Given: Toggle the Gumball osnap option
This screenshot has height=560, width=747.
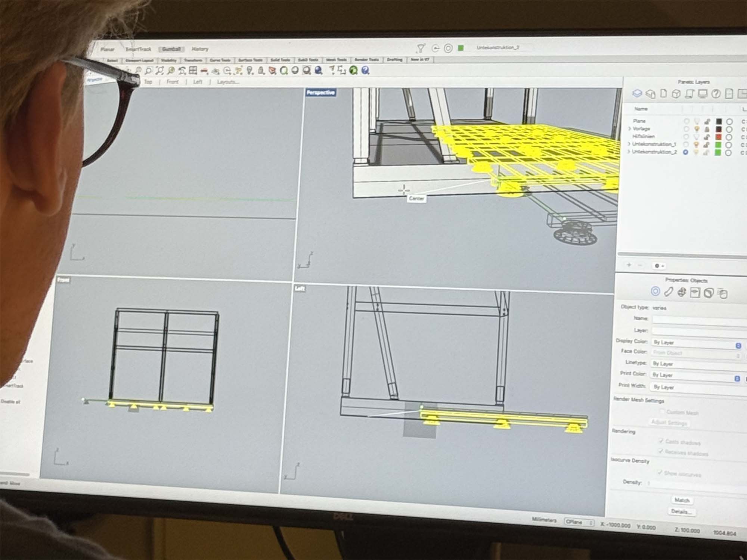Looking at the screenshot, I should pos(171,49).
